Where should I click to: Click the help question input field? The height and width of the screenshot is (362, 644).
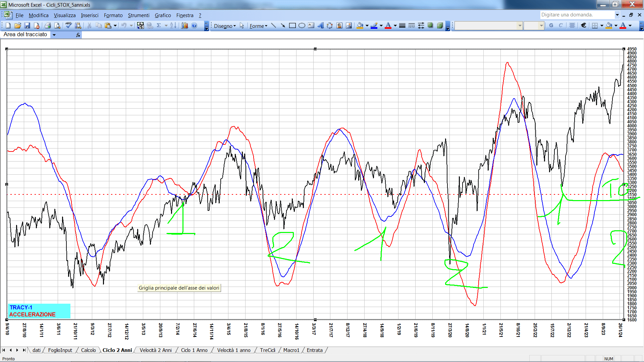(x=577, y=15)
